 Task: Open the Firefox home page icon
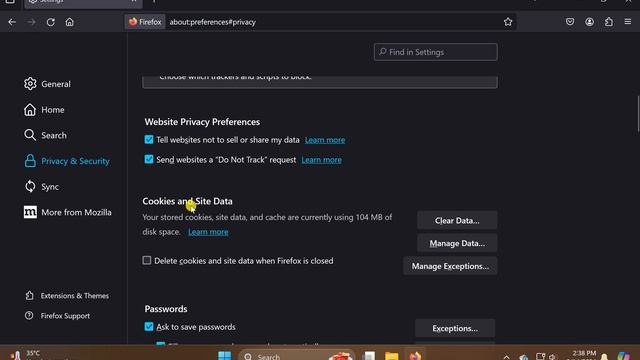pos(70,22)
